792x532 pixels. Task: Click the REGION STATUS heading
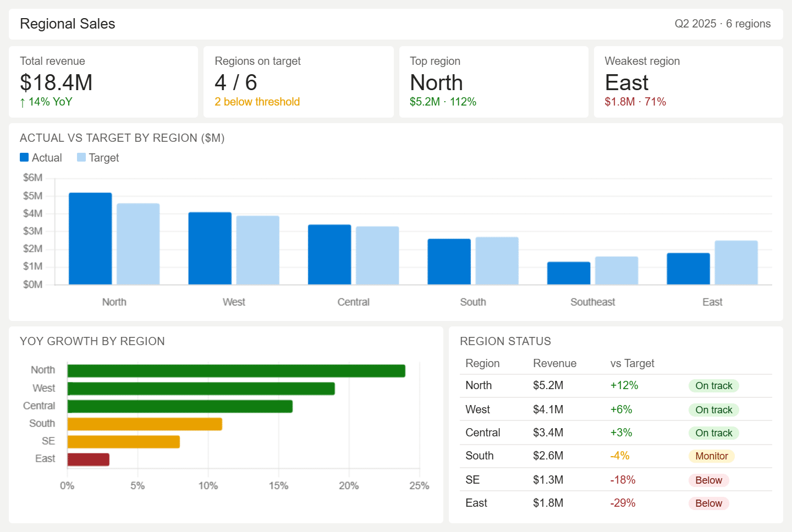(x=505, y=341)
